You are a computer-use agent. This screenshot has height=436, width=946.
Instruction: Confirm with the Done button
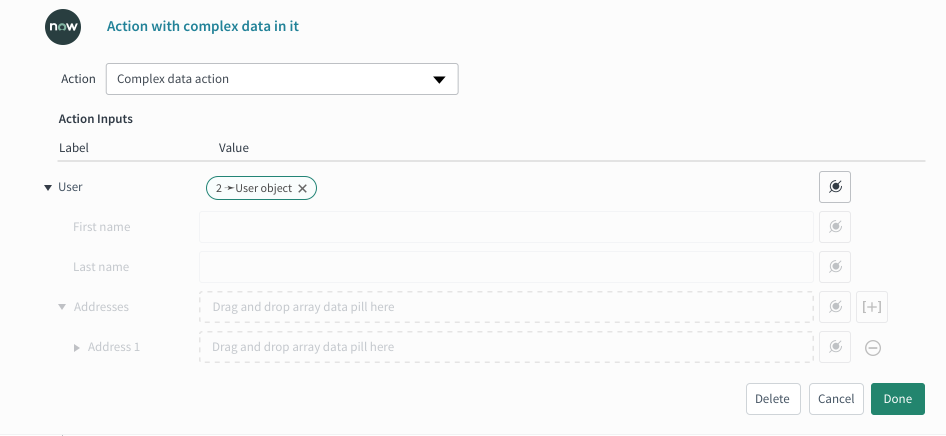(x=898, y=399)
